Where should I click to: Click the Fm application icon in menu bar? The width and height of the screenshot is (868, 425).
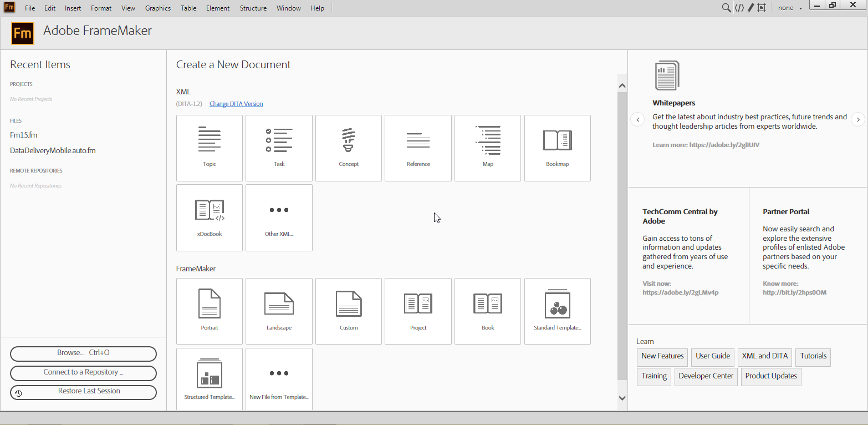tap(9, 8)
